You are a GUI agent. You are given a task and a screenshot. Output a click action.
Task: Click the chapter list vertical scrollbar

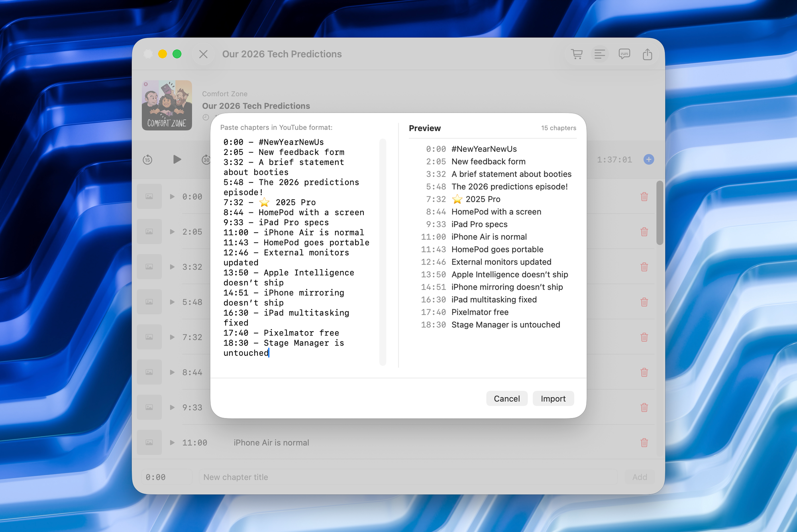point(660,213)
